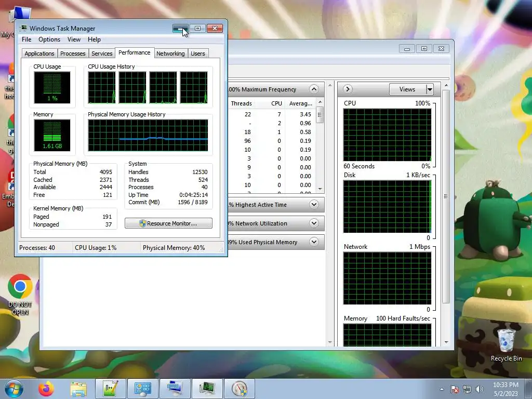Click the status bar Physical Memory: 40%
The image size is (532, 399).
coord(174,248)
